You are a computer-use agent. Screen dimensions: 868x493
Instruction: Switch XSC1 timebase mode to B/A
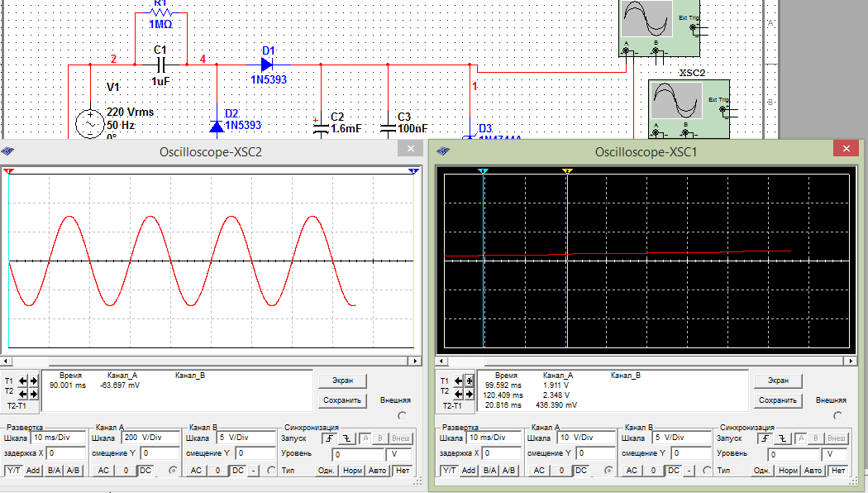click(x=490, y=470)
